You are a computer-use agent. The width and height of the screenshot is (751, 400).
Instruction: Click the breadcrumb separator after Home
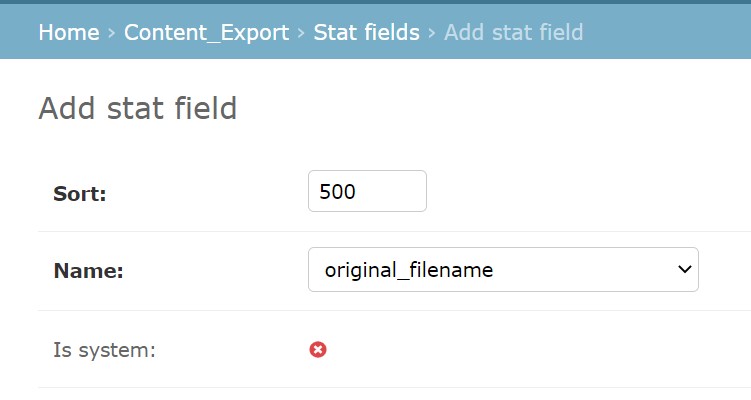(112, 33)
